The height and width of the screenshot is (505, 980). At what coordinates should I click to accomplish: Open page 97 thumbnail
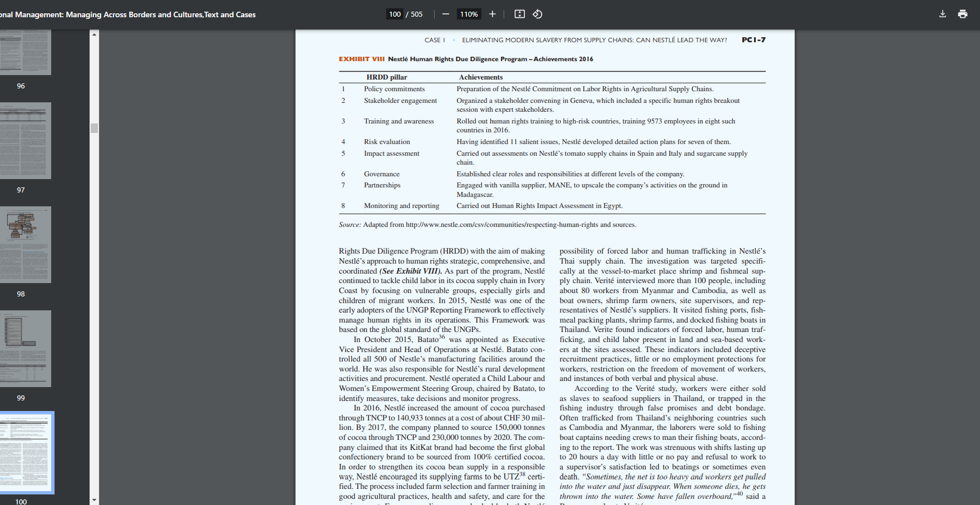pos(25,141)
